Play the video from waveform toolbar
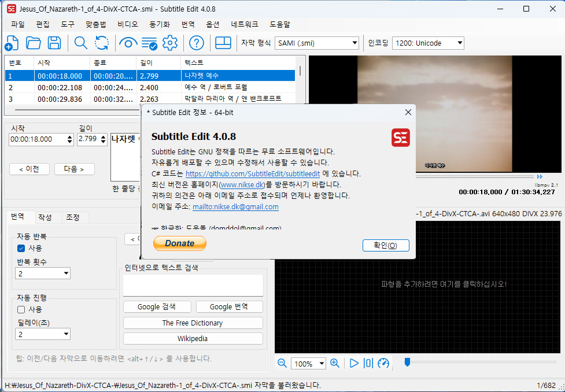The image size is (565, 392). [354, 363]
